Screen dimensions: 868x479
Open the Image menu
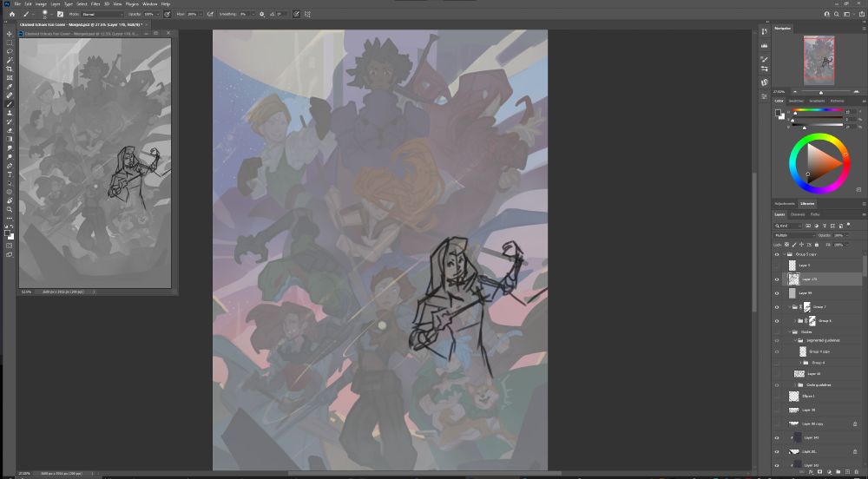(41, 3)
